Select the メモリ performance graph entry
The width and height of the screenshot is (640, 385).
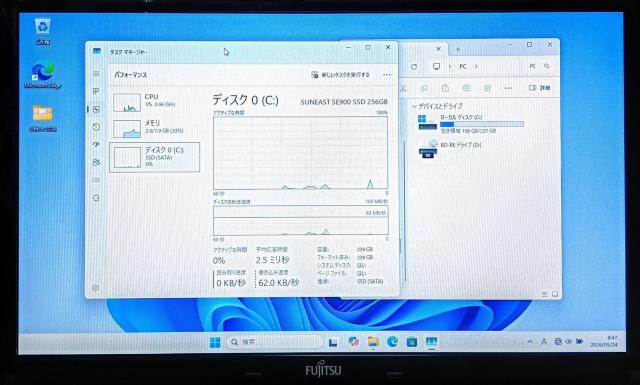tap(154, 128)
